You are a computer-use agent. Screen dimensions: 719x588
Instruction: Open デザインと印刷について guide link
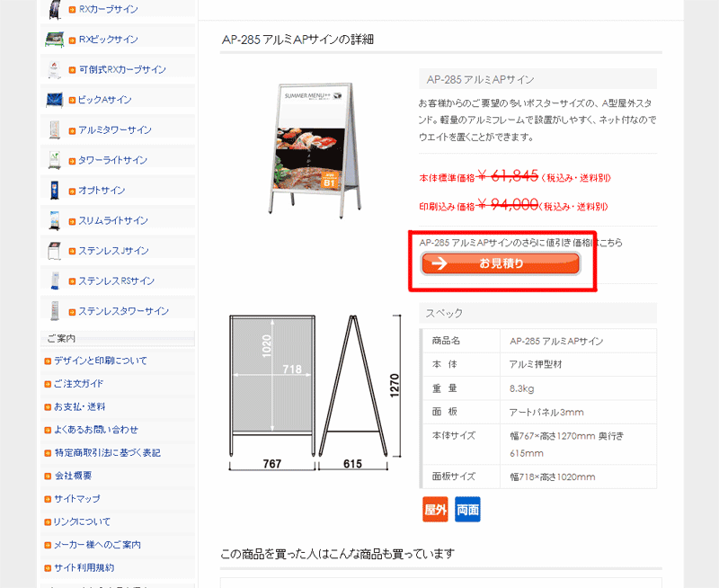pyautogui.click(x=101, y=361)
